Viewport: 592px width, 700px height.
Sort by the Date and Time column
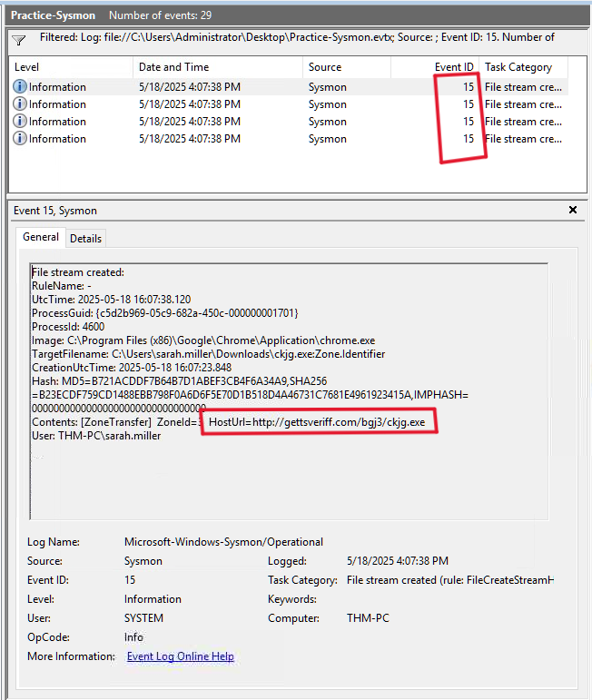[x=174, y=67]
